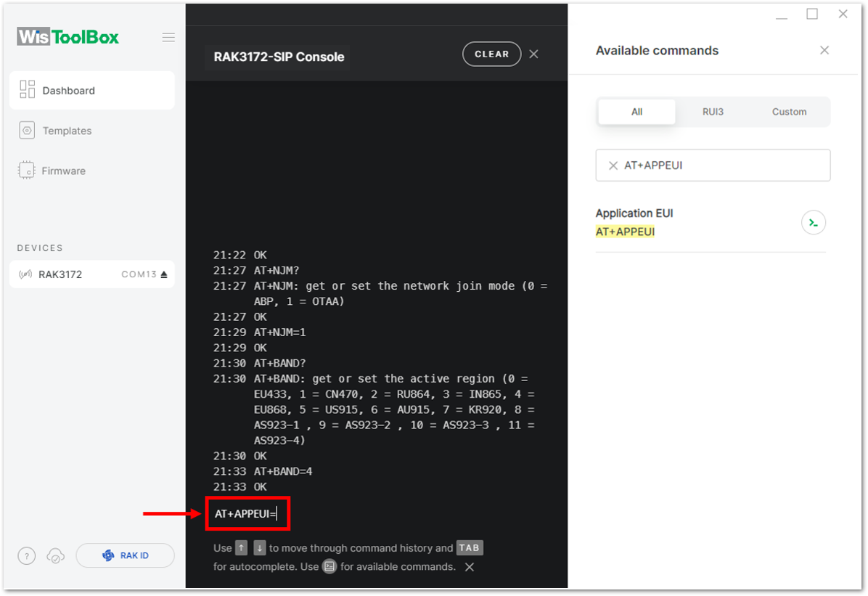Click the RAK3172-SIP Console title
The height and width of the screenshot is (596, 868).
(x=279, y=57)
